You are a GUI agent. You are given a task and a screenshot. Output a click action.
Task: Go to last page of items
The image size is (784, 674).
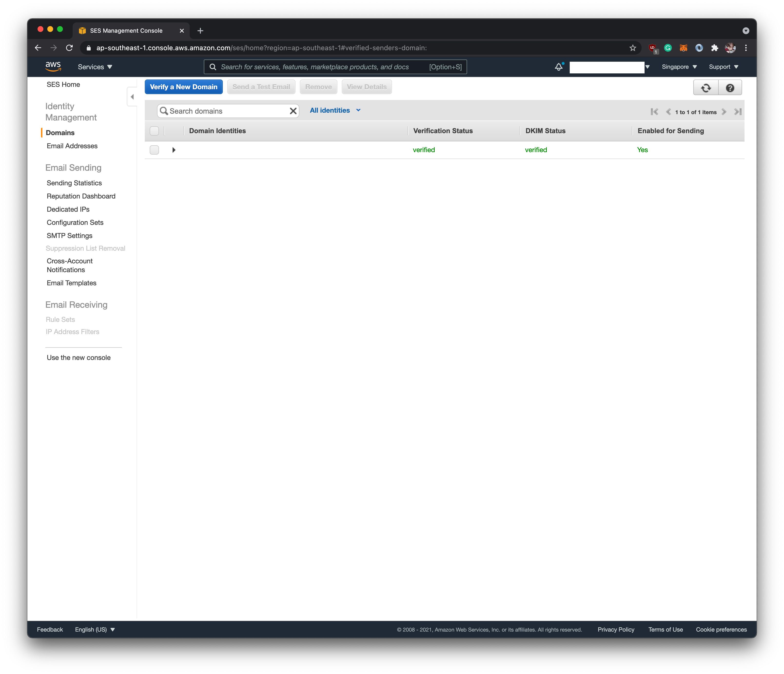click(738, 112)
